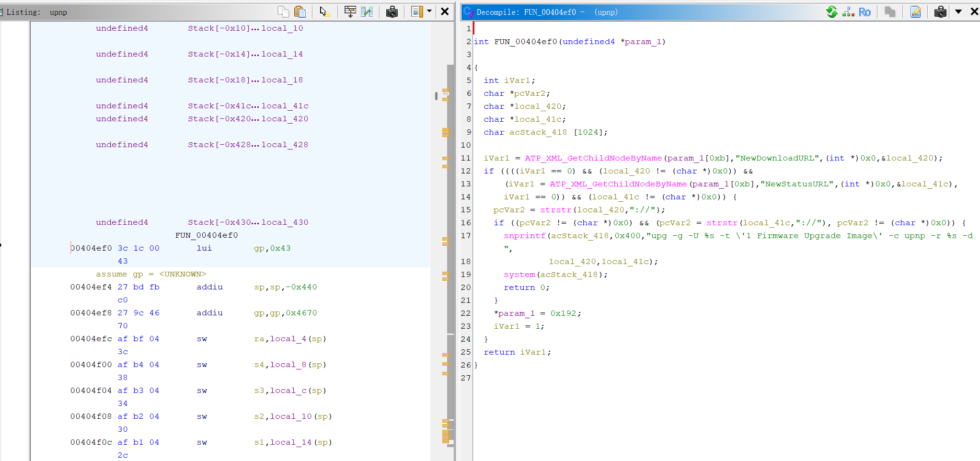Toggle the Ro read-only icon
The height and width of the screenshot is (461, 980).
tap(865, 12)
